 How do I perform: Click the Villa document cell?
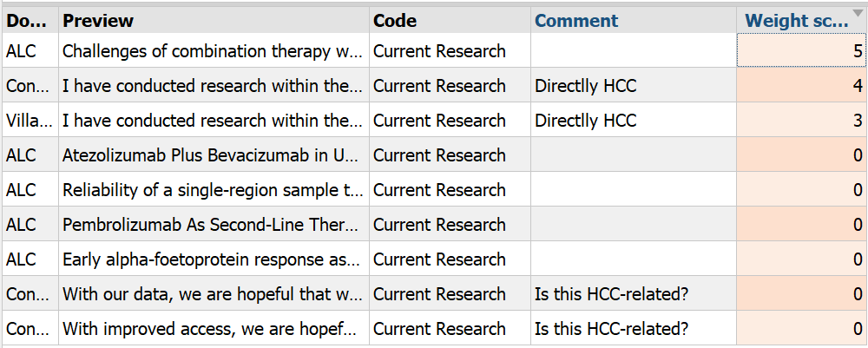30,121
